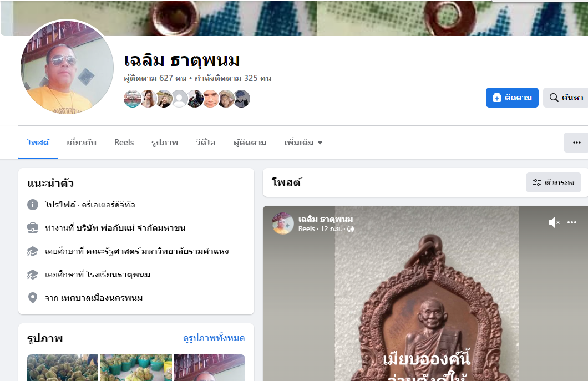Click the ค้นหา search button
Viewport: 588px width, 381px height.
(566, 98)
